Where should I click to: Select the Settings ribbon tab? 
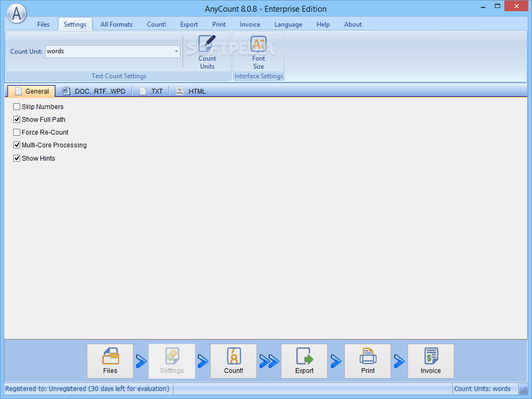(x=75, y=24)
